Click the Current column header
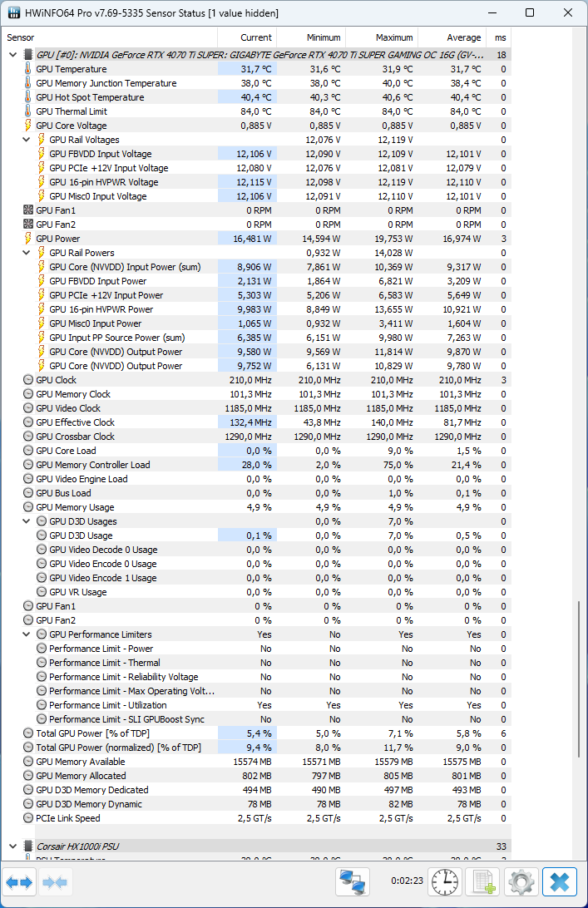The width and height of the screenshot is (588, 908). point(247,37)
